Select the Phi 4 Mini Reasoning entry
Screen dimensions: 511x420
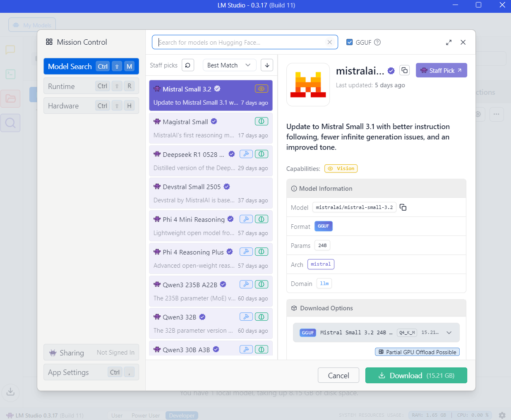[211, 226]
